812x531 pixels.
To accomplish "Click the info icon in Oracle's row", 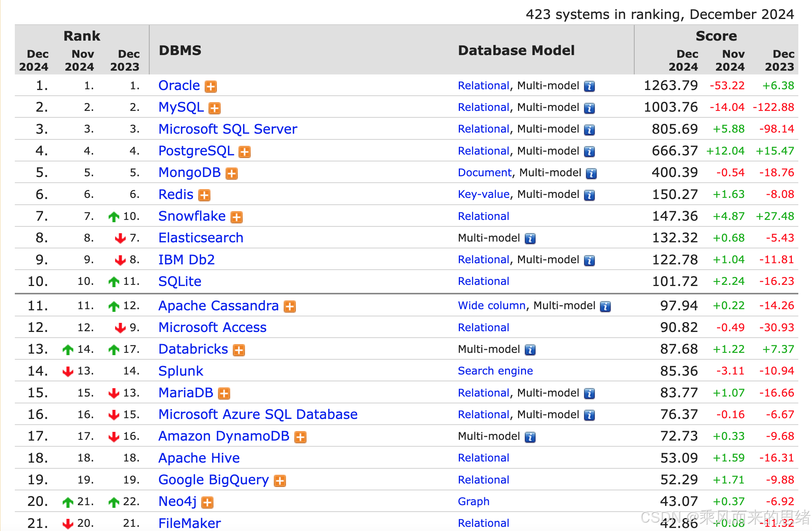I will tap(589, 87).
